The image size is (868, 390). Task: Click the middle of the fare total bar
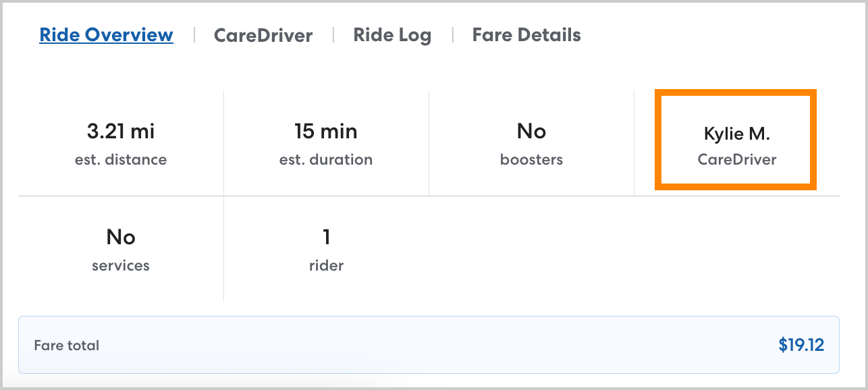pos(429,345)
